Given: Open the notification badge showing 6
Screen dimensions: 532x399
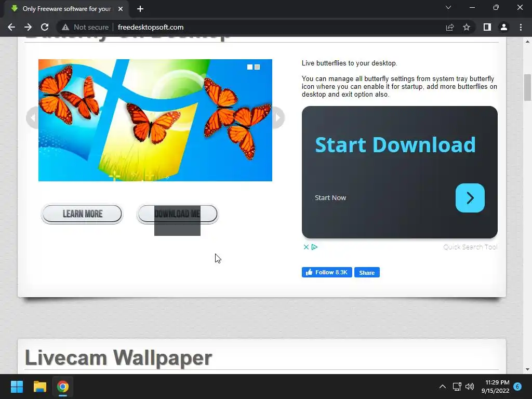Looking at the screenshot, I should click(517, 387).
